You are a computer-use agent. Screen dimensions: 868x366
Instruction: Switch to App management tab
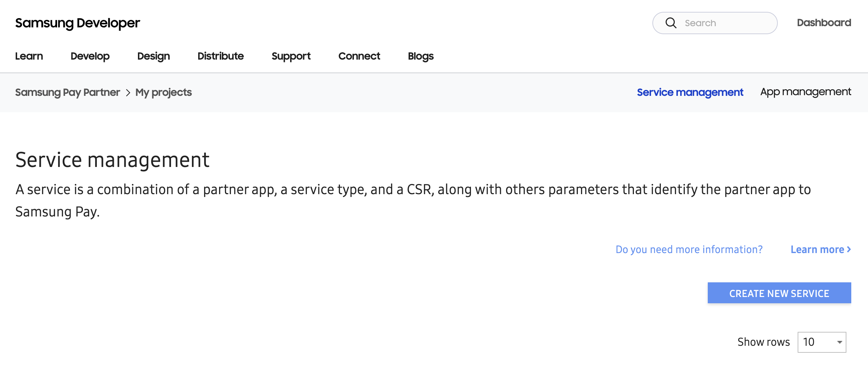(805, 92)
